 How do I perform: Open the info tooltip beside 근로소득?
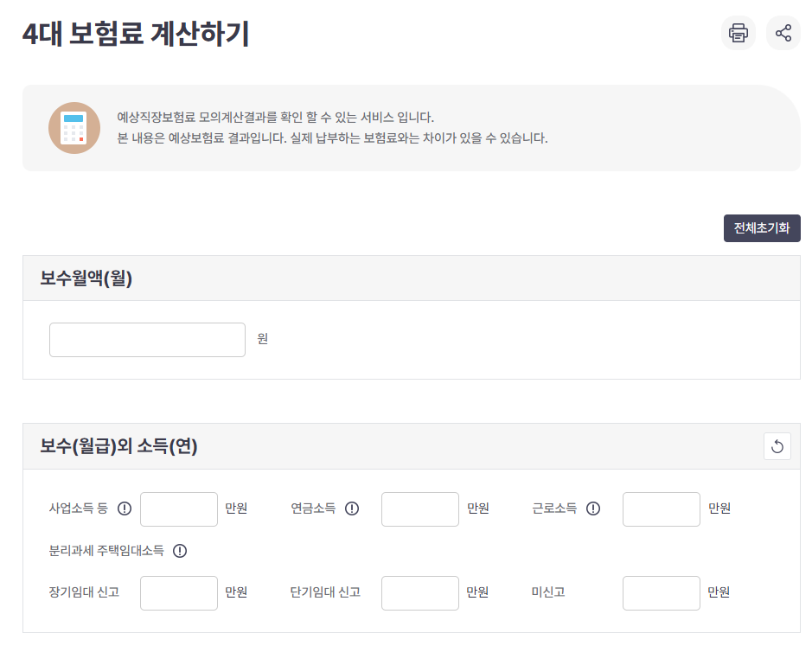click(593, 509)
